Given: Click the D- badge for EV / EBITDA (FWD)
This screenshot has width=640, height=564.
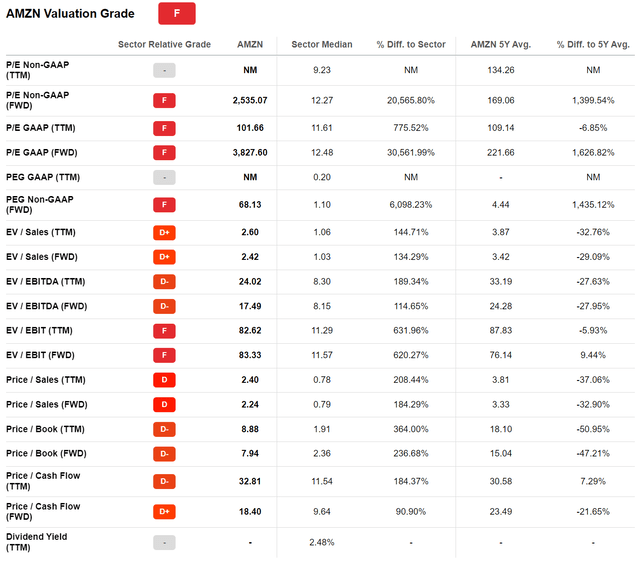Looking at the screenshot, I should tap(164, 306).
